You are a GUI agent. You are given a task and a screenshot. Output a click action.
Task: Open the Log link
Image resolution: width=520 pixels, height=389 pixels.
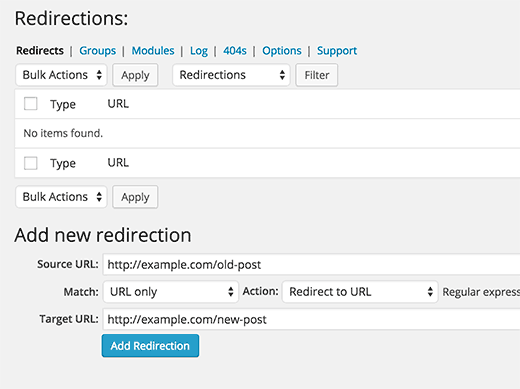[199, 51]
